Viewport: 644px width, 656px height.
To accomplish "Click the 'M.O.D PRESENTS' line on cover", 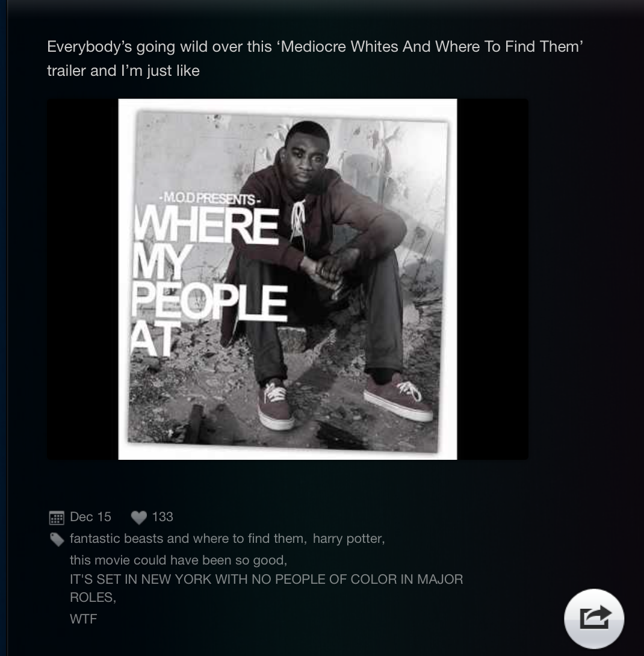I will [x=209, y=199].
